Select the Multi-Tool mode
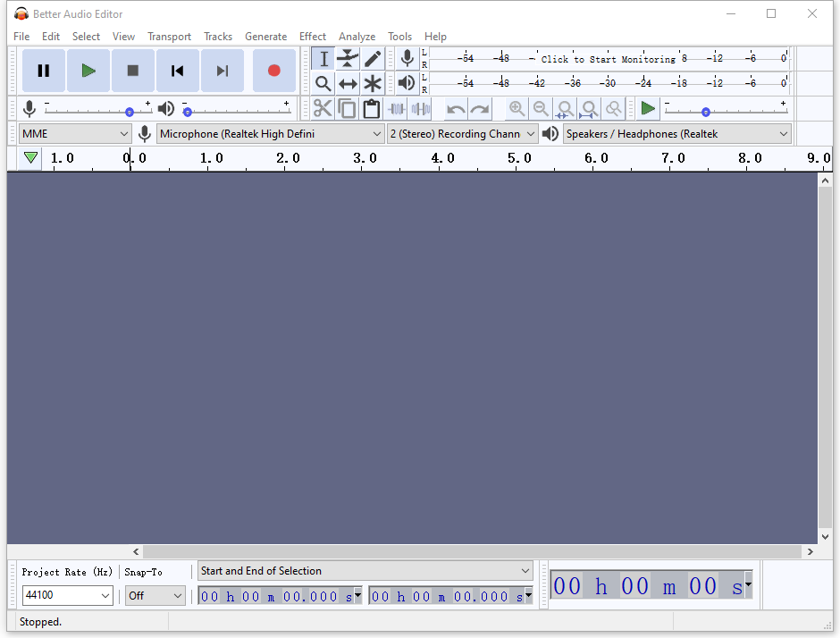Viewport: 840px width, 638px height. coord(373,83)
